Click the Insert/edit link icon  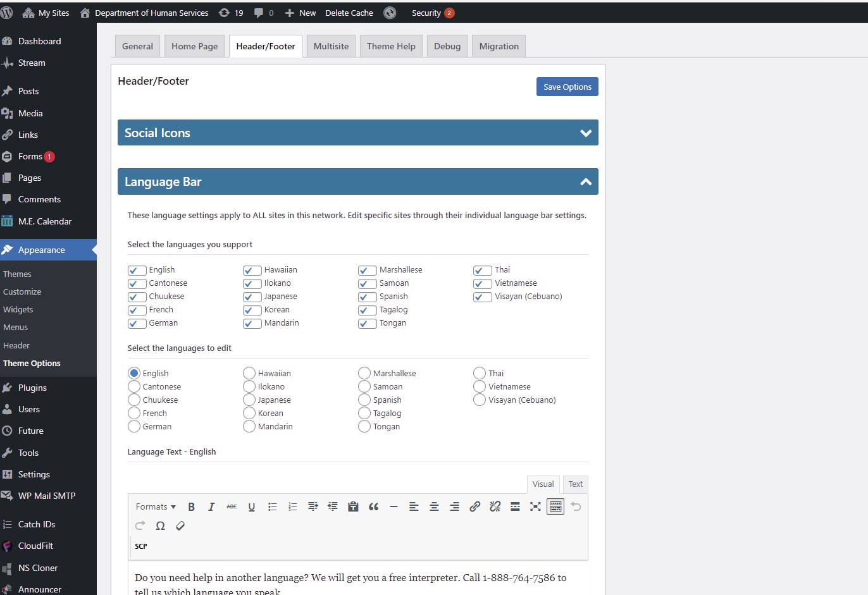coord(474,506)
